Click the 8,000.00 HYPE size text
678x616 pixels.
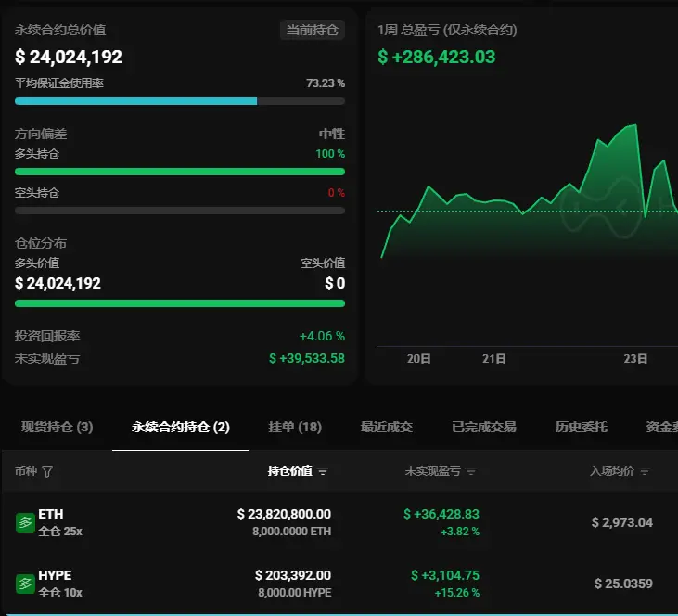[x=295, y=592]
